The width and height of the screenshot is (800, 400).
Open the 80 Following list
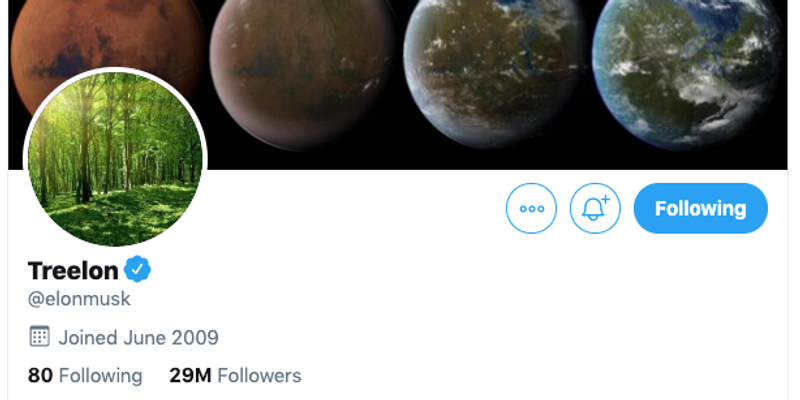(x=85, y=376)
